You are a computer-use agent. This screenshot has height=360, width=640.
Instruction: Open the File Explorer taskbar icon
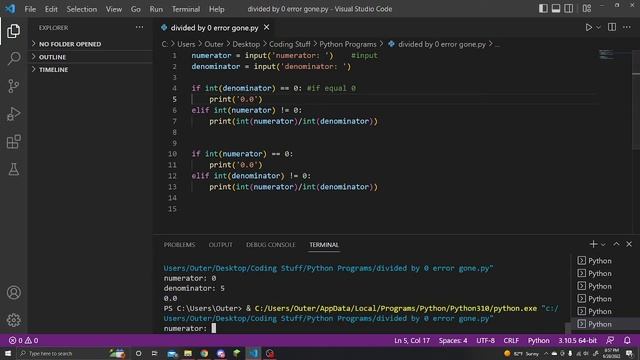pos(188,353)
